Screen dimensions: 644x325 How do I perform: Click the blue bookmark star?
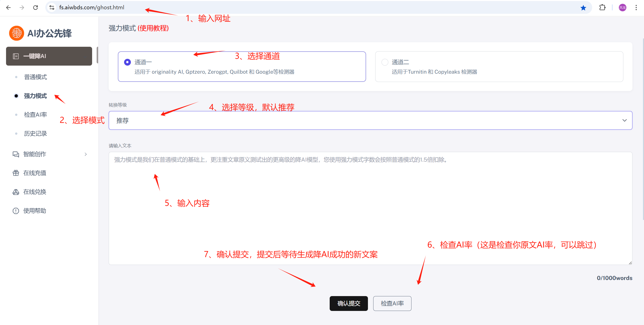(583, 8)
